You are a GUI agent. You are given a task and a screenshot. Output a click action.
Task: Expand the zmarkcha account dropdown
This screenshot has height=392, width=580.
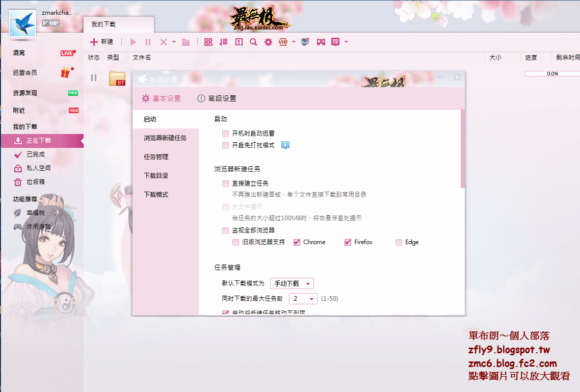(x=77, y=13)
